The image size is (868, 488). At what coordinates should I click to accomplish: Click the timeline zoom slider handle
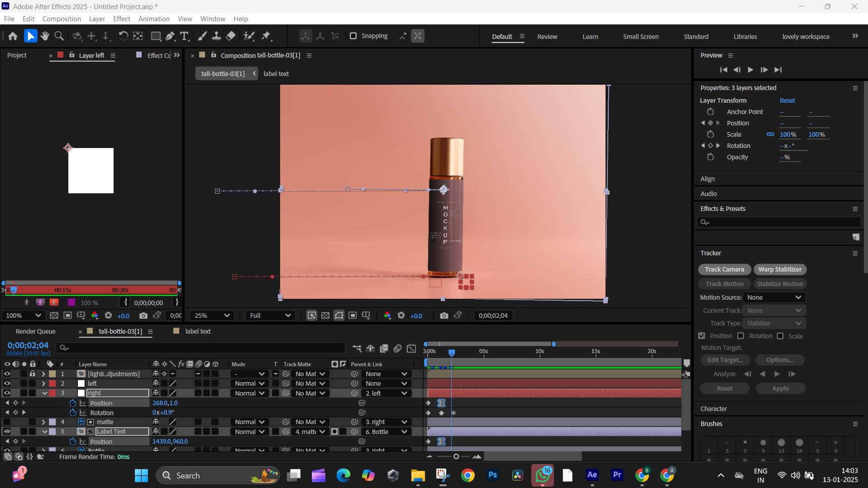(x=456, y=457)
